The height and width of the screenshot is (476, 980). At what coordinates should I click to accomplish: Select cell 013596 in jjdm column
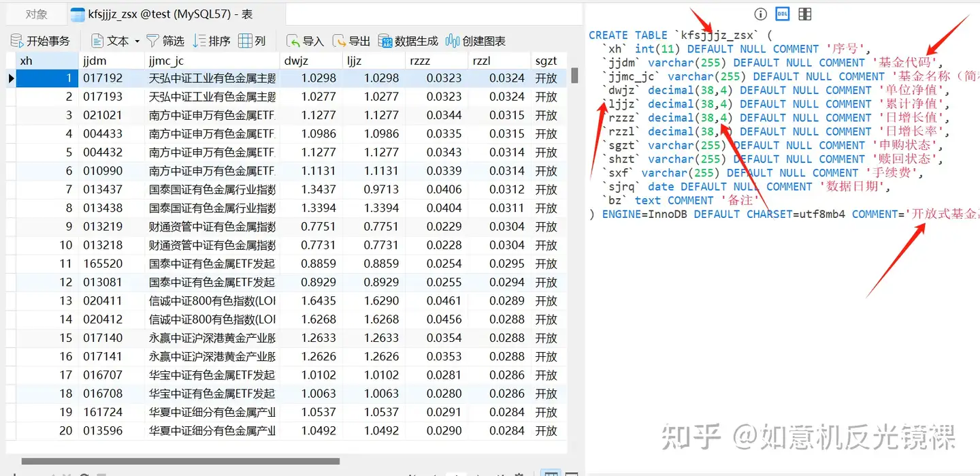[x=111, y=430]
